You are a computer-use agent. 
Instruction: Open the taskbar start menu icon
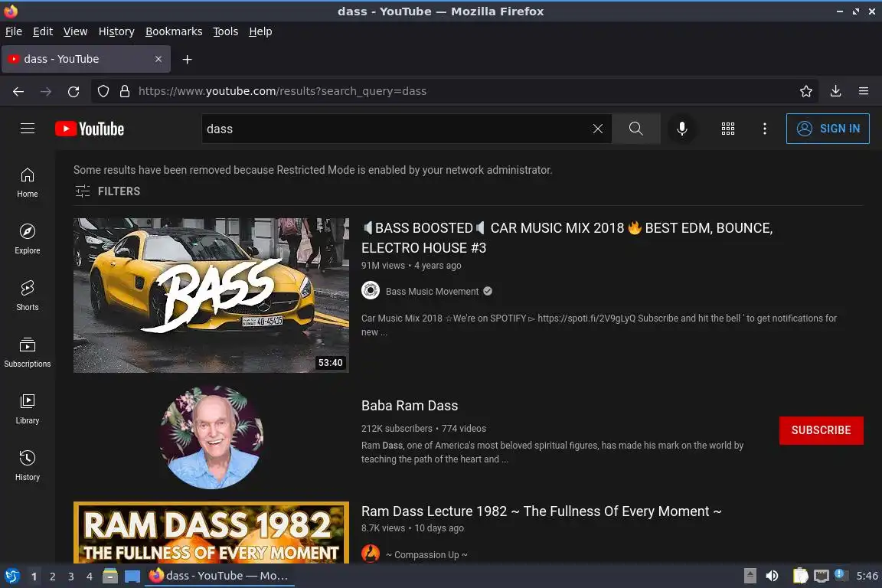click(11, 577)
